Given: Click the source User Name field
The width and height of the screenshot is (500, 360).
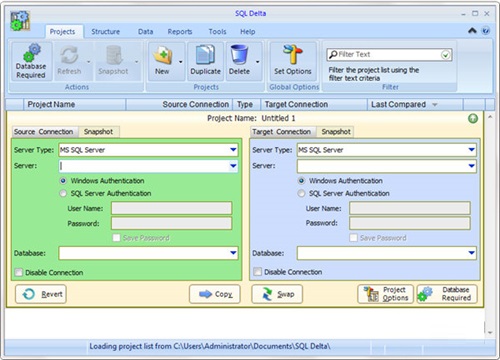Looking at the screenshot, I should click(171, 208).
